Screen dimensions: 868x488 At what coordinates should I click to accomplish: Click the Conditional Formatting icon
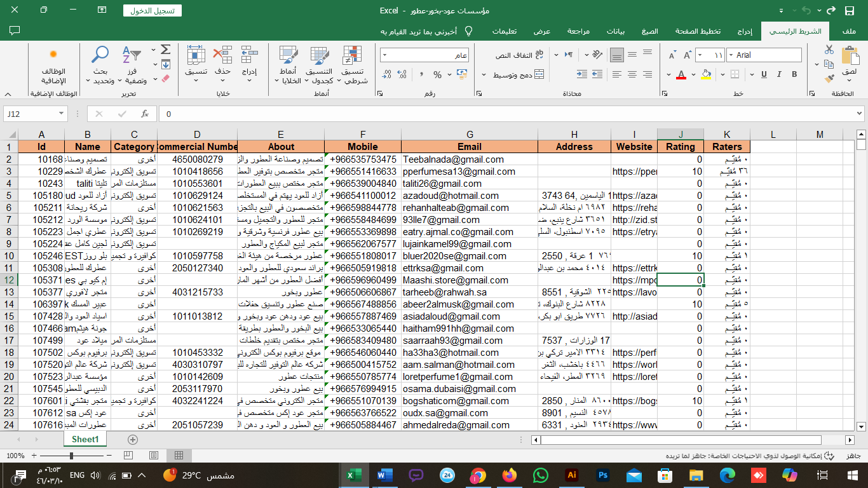click(x=352, y=56)
